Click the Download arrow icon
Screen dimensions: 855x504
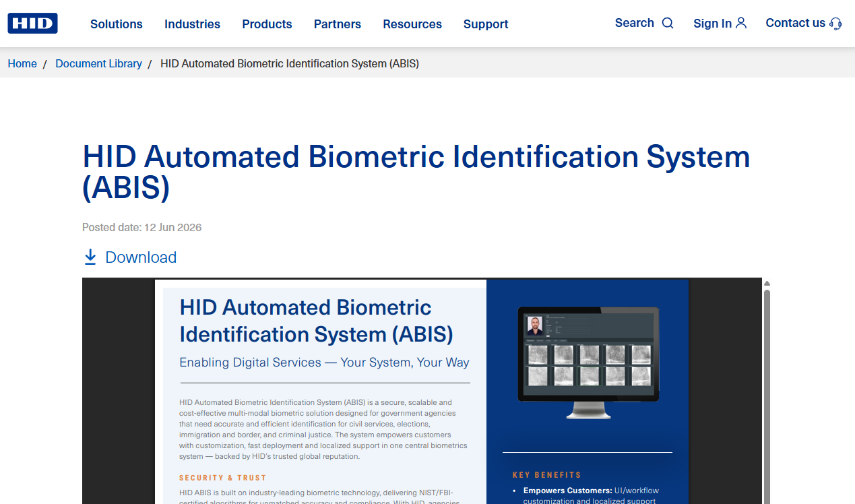(x=90, y=257)
